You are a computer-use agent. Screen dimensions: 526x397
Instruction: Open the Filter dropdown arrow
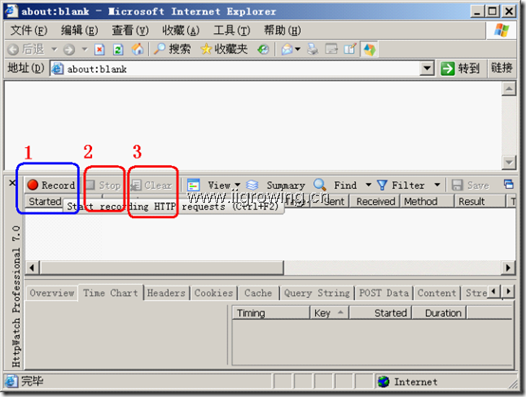(437, 185)
